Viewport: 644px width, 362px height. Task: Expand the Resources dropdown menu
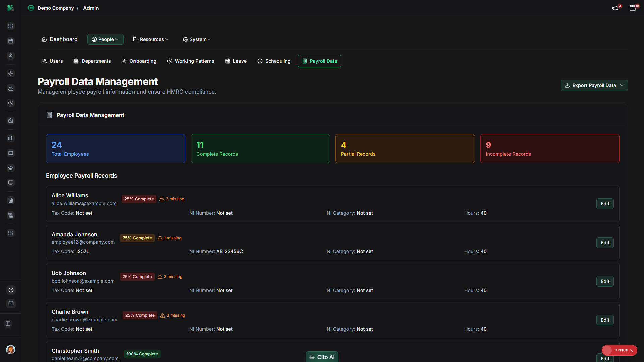[150, 39]
